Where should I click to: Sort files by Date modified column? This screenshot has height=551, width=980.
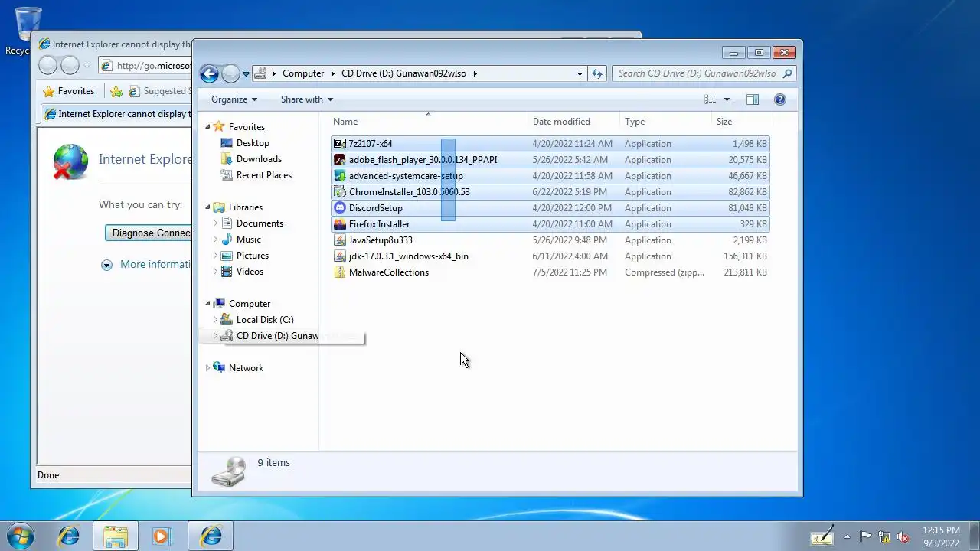coord(574,122)
